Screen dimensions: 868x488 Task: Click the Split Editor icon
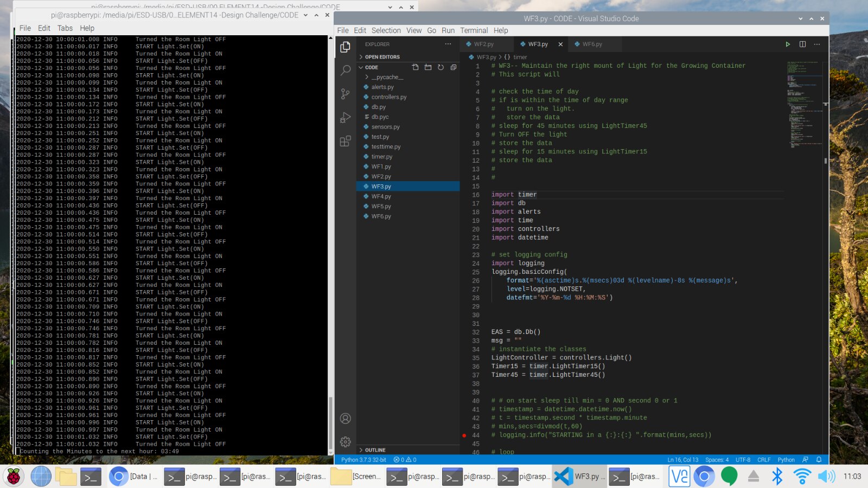coord(802,44)
